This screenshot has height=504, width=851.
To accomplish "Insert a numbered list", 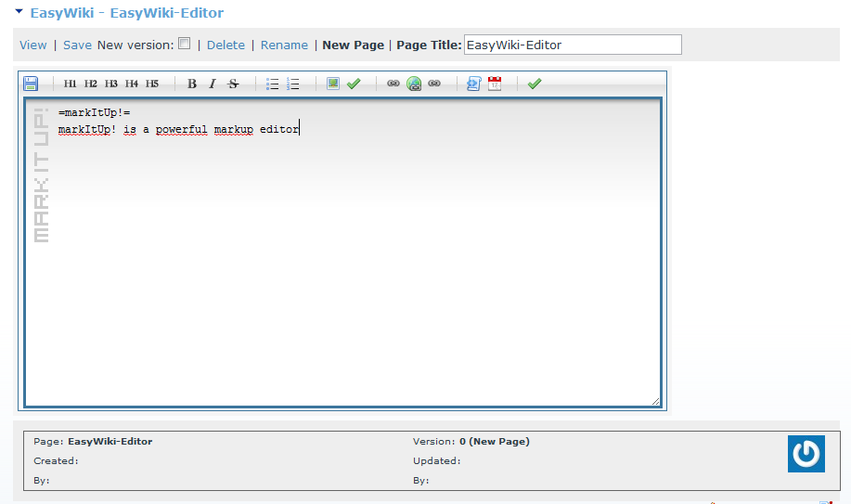I will pyautogui.click(x=293, y=84).
